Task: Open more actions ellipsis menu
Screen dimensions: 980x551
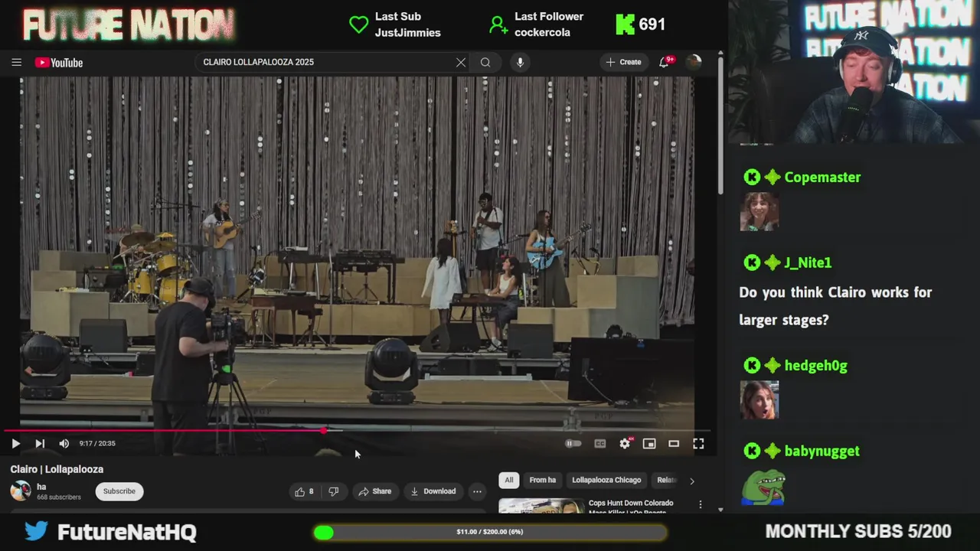Action: (477, 491)
